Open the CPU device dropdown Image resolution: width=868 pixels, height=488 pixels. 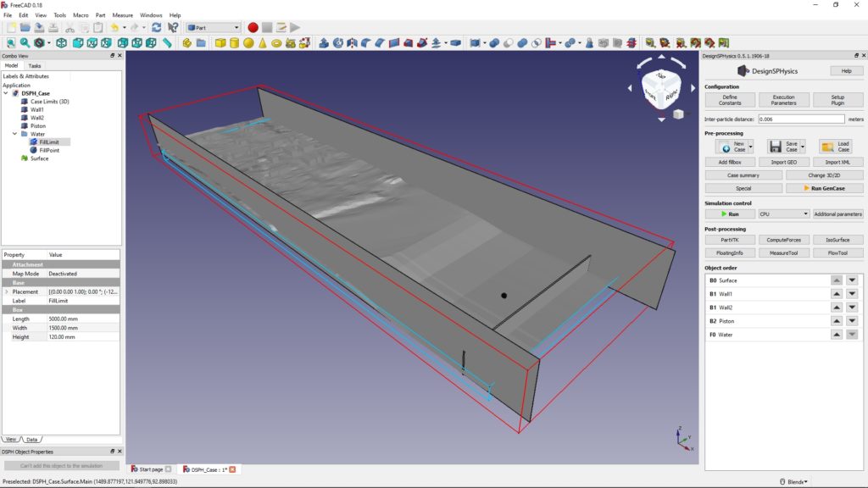(x=783, y=214)
